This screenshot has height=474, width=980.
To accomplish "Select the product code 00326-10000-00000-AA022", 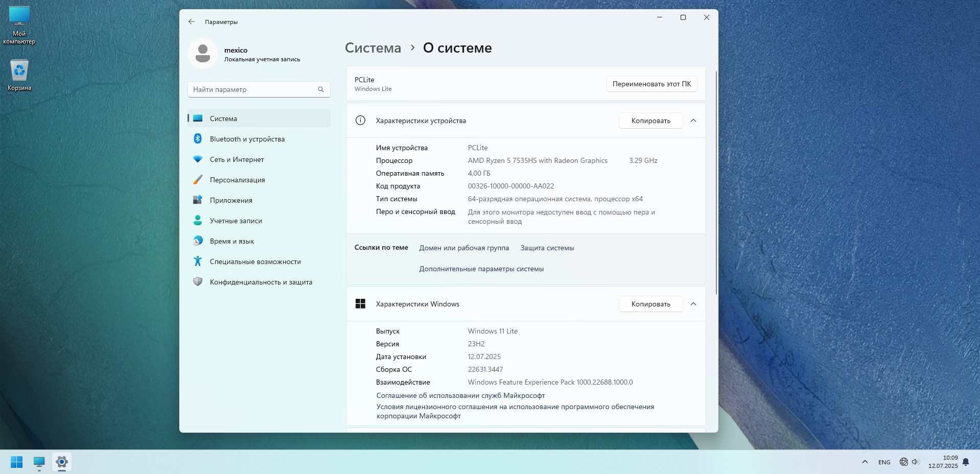I will (x=511, y=186).
